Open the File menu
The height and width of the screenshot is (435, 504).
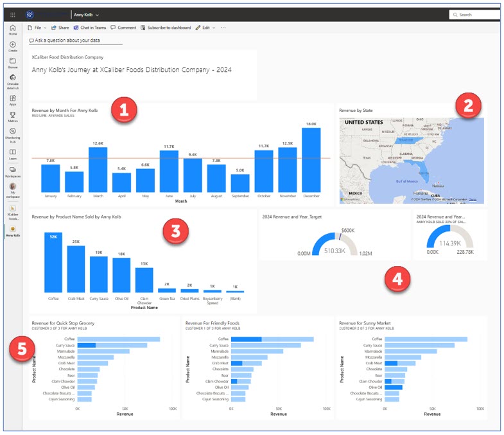tap(37, 28)
